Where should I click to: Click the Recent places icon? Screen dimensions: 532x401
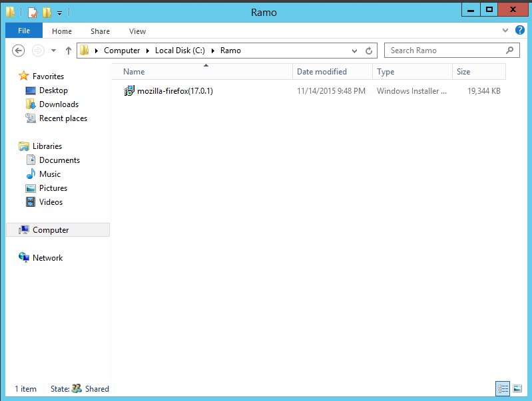point(31,118)
